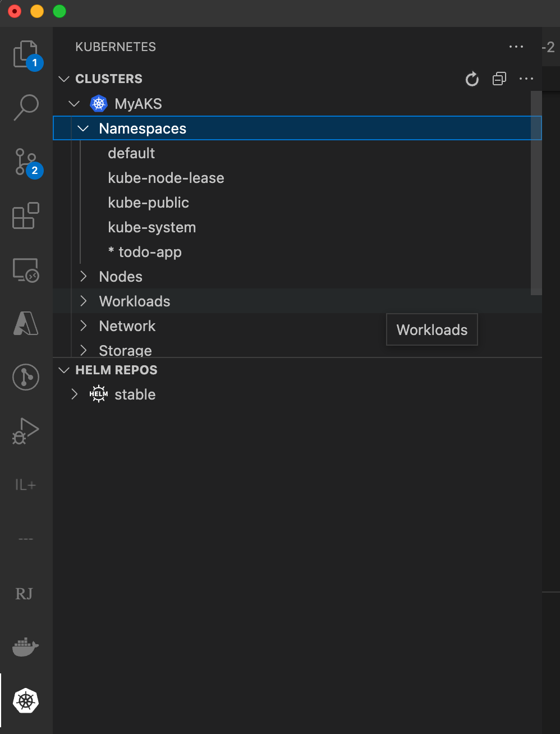Refresh the Clusters view
The height and width of the screenshot is (734, 560).
tap(472, 79)
